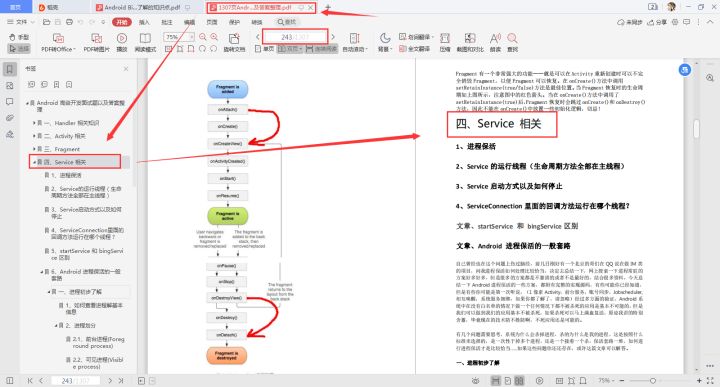Open the signature stamp panel icon in sidebar
Image resolution: width=720 pixels, height=387 pixels.
pos(10,135)
